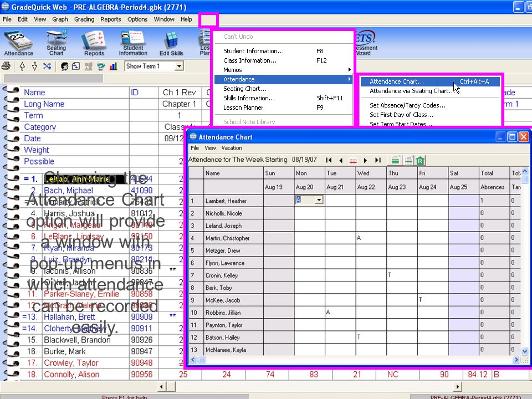
Task: Click the second green-striped calendar icon
Action: [x=408, y=160]
